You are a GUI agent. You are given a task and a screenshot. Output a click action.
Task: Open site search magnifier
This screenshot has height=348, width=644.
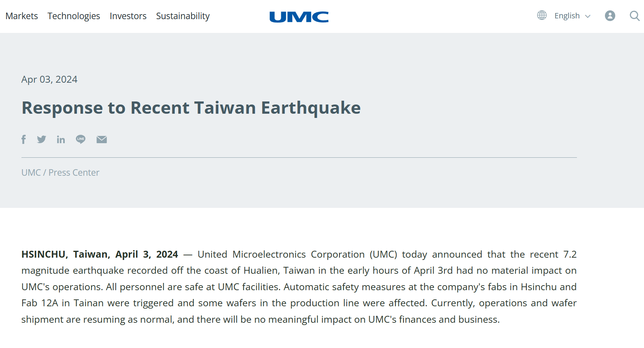point(634,16)
